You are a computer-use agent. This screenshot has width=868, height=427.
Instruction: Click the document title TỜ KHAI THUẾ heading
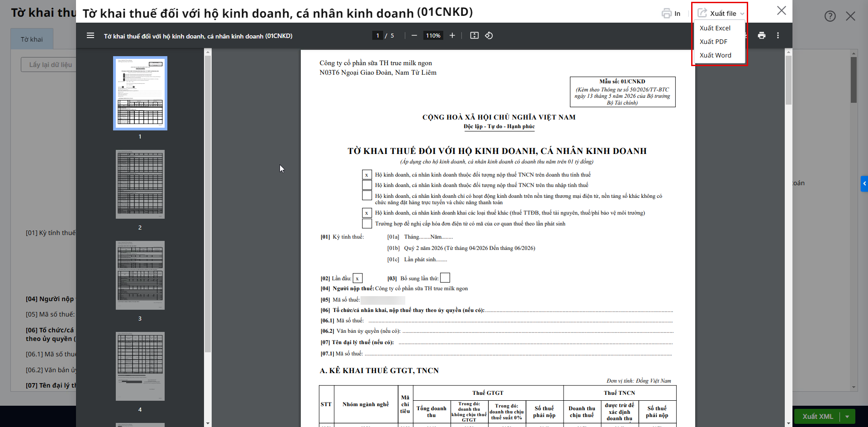[x=497, y=151]
